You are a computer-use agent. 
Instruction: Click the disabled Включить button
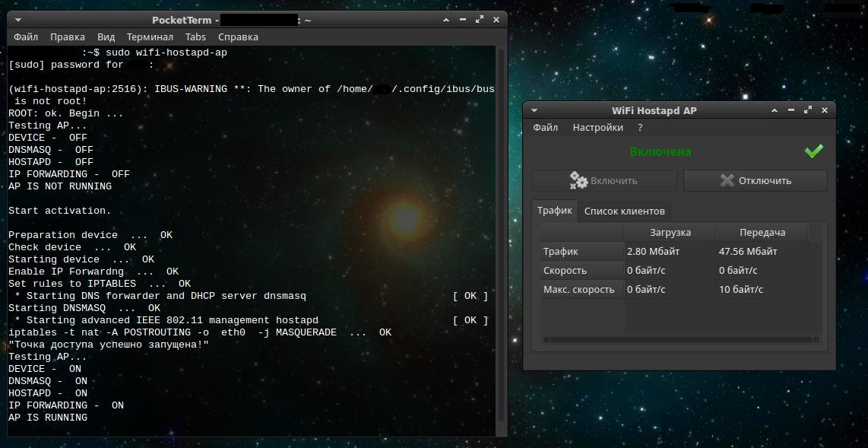[x=604, y=180]
